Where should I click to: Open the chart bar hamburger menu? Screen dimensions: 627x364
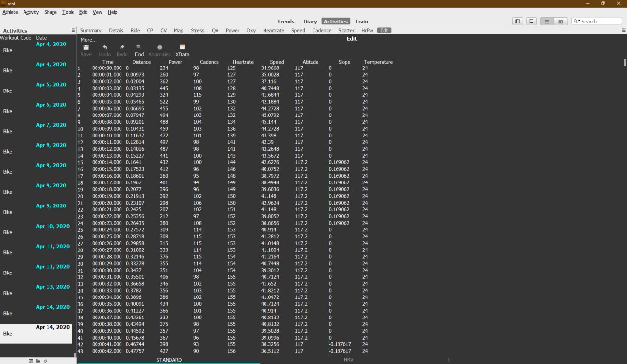pyautogui.click(x=624, y=30)
